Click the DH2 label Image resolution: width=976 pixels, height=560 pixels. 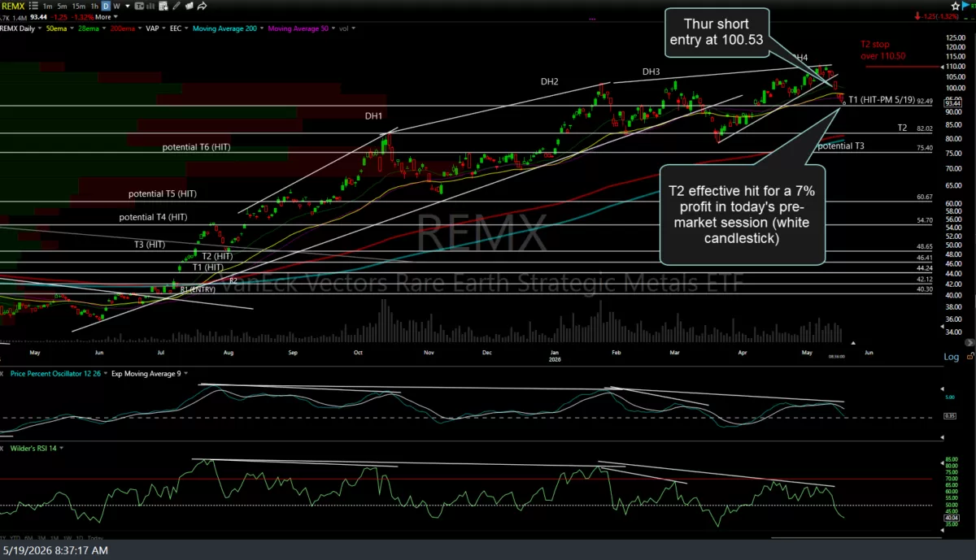[x=550, y=81]
